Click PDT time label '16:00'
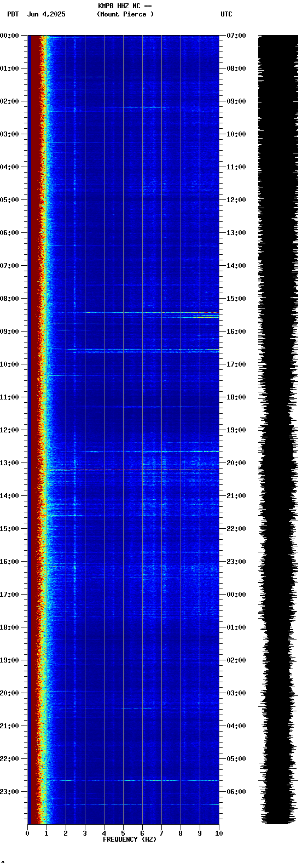 [9, 562]
